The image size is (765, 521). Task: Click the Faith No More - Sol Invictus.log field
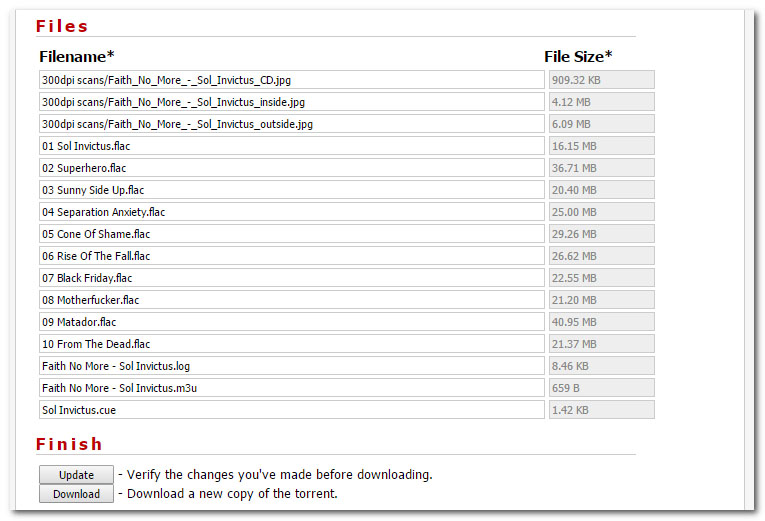[291, 366]
